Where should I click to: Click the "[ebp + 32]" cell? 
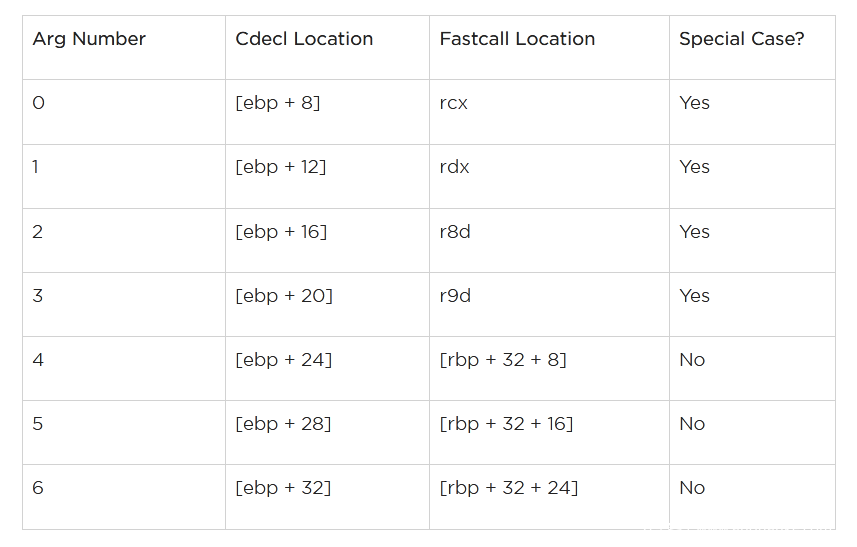click(x=283, y=488)
